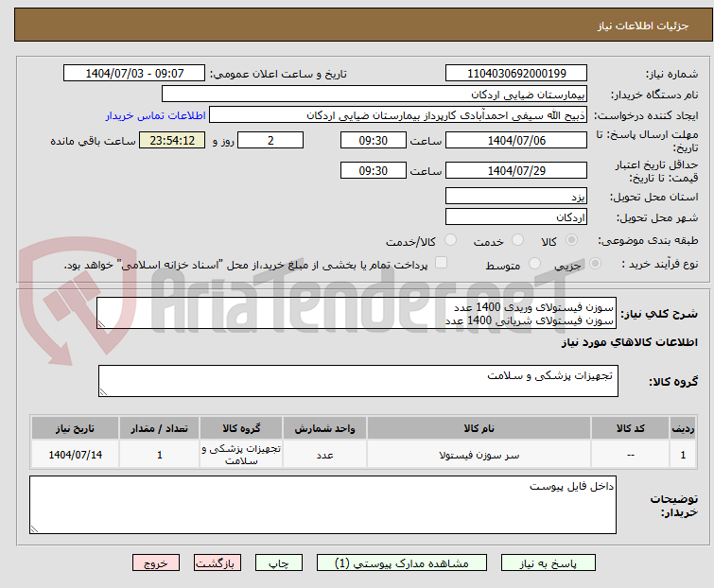Click the شهر محل تحویل field اردکان
This screenshot has width=714, height=588.
tap(516, 217)
